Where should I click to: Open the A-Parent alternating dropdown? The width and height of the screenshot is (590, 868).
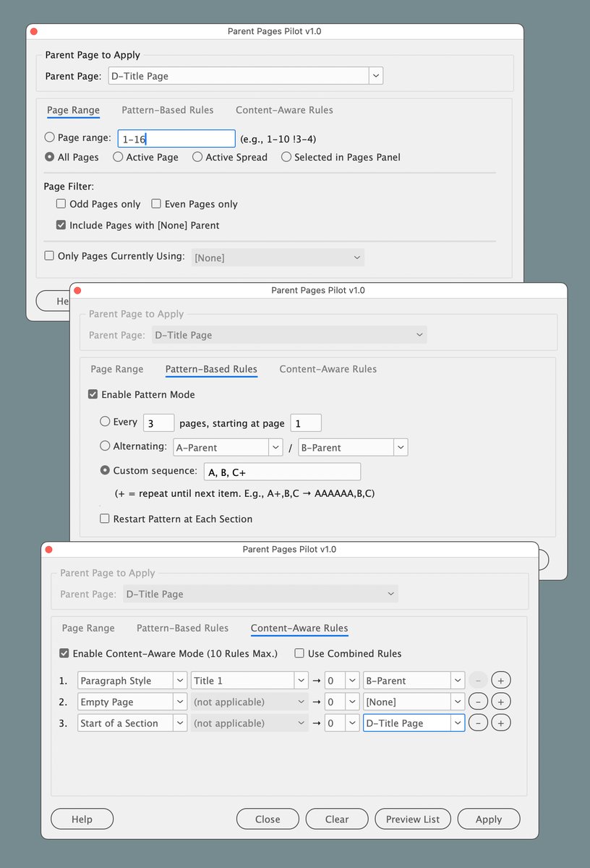click(x=228, y=448)
